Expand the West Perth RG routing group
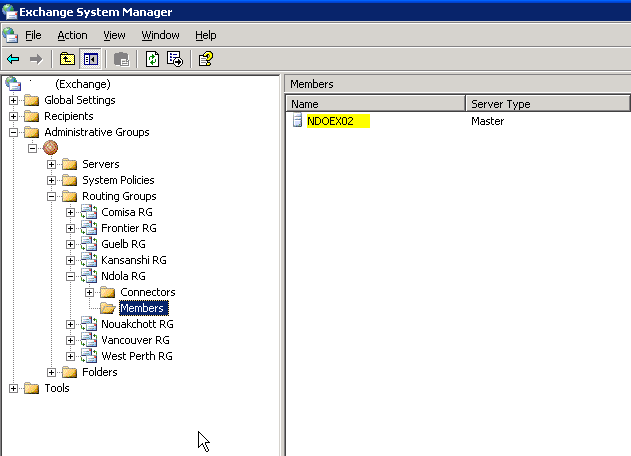This screenshot has height=456, width=631. click(x=70, y=357)
